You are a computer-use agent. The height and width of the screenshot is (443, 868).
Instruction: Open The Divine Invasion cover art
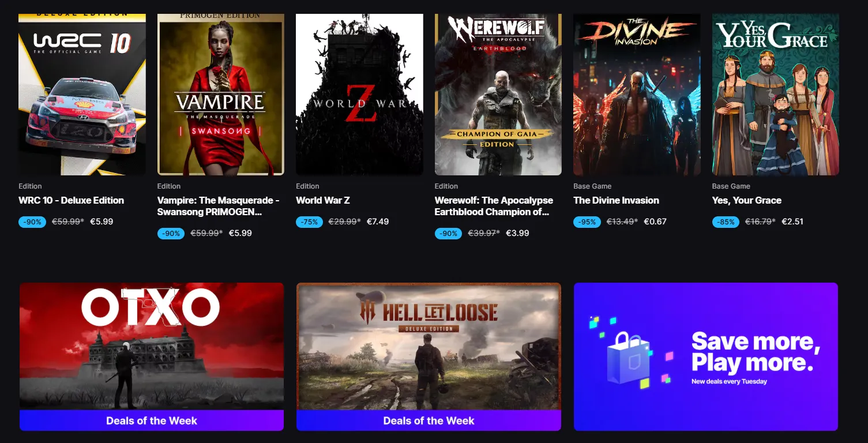637,95
